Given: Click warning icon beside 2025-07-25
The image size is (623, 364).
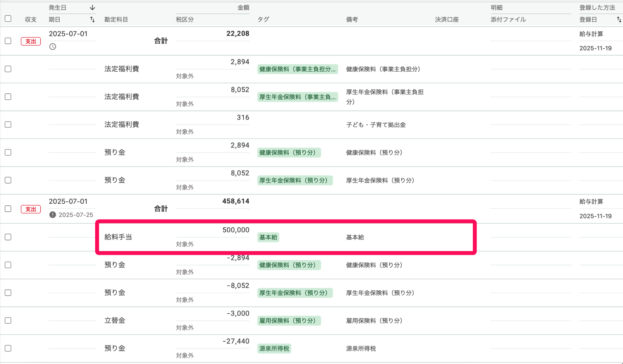Looking at the screenshot, I should (53, 215).
